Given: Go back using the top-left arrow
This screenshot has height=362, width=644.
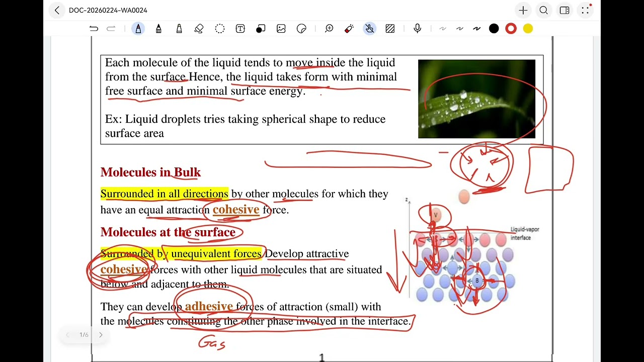Looking at the screenshot, I should coord(57,10).
